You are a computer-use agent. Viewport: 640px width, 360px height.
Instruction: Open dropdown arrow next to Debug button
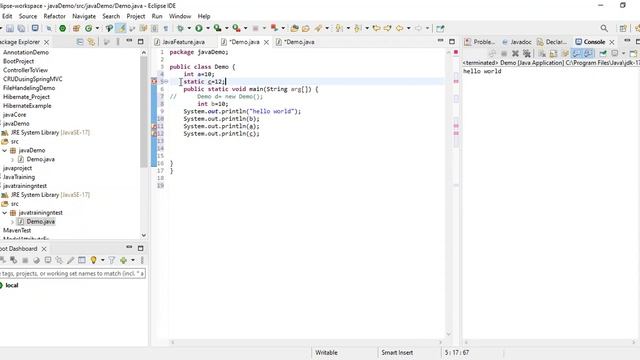[189, 28]
